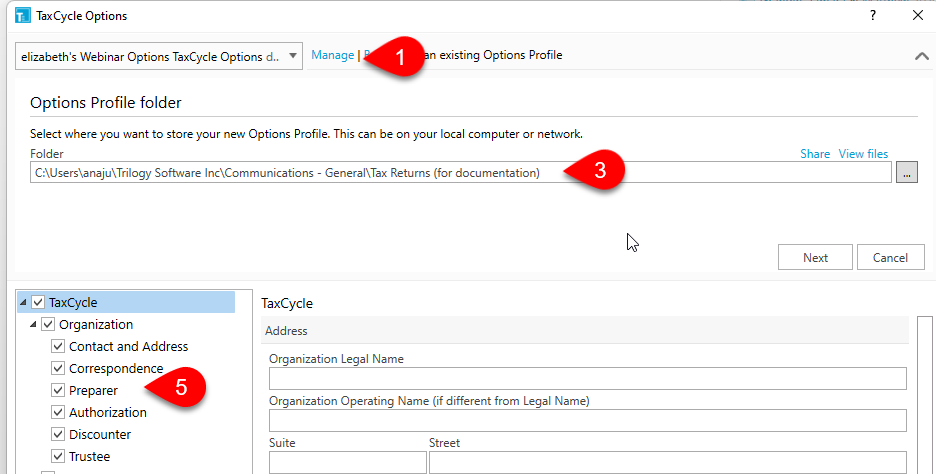
Task: Toggle the Organization checkbox
Action: click(48, 324)
